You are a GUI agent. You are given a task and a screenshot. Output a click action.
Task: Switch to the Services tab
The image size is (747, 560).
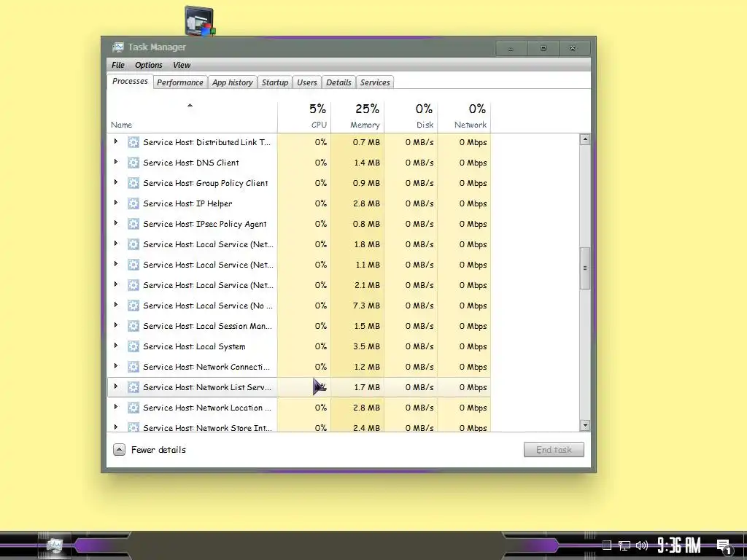pyautogui.click(x=375, y=82)
